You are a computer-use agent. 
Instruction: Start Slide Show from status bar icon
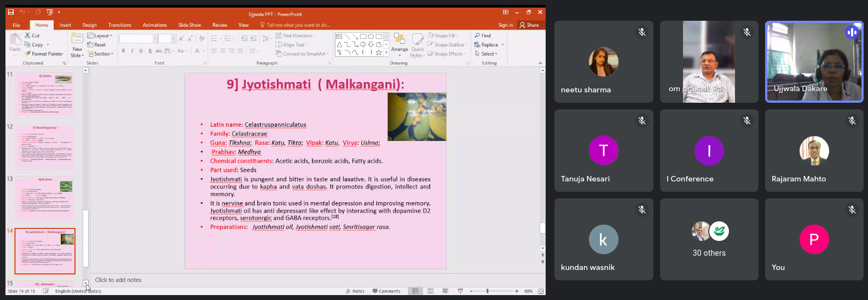pos(460,291)
